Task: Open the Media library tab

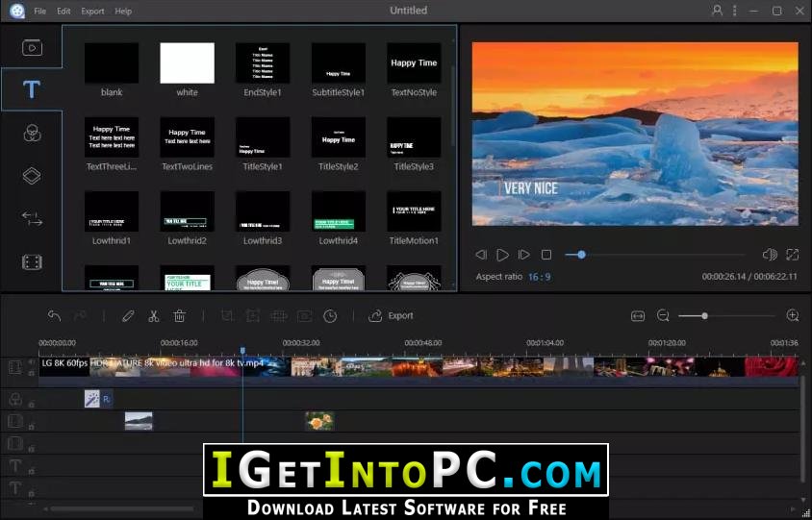Action: (x=32, y=48)
